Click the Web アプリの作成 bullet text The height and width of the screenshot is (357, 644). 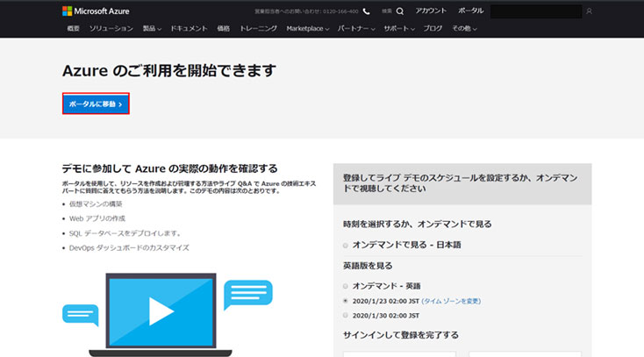click(x=97, y=218)
